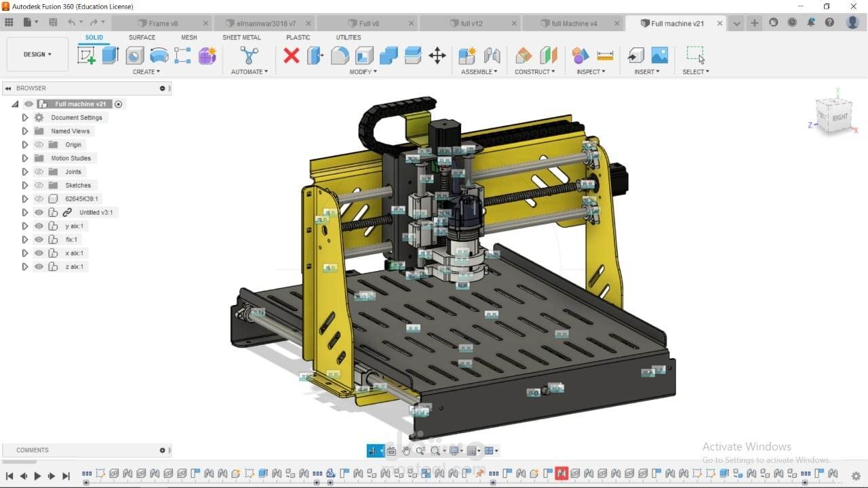Expand the Document Settings tree item
Image resolution: width=868 pixels, height=488 pixels.
pyautogui.click(x=24, y=117)
